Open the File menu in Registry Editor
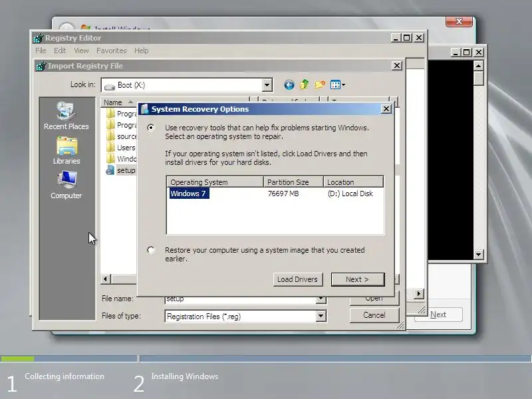The image size is (532, 399). [41, 51]
